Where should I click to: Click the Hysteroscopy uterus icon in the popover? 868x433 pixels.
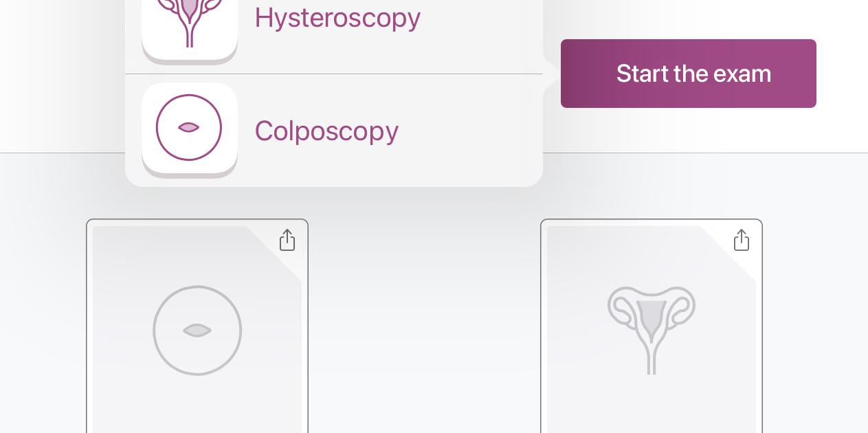pyautogui.click(x=189, y=21)
